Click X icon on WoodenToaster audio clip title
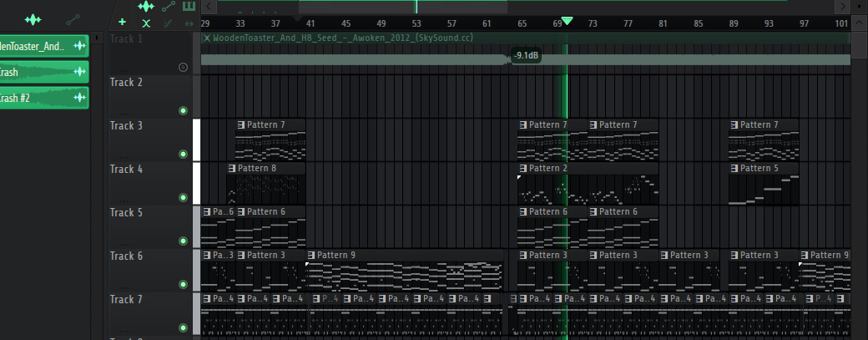Viewport: 868px width, 340px height. [207, 38]
